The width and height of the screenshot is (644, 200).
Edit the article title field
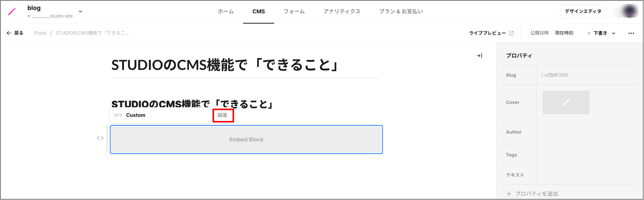(x=246, y=65)
